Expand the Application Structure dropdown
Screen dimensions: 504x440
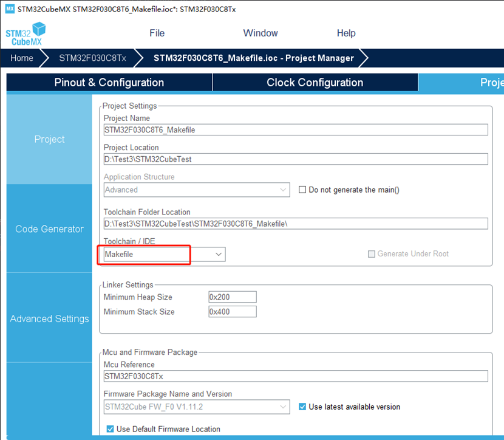point(197,190)
